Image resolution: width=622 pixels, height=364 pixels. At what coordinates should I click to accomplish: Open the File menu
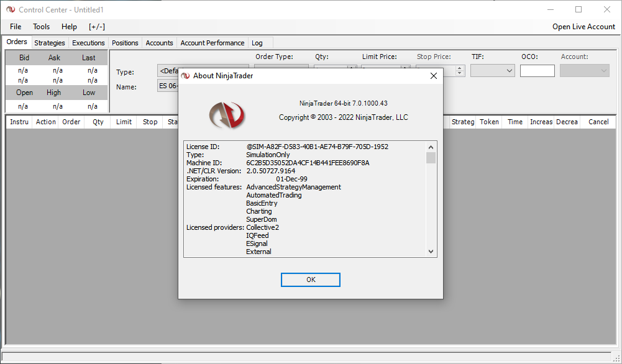click(16, 27)
